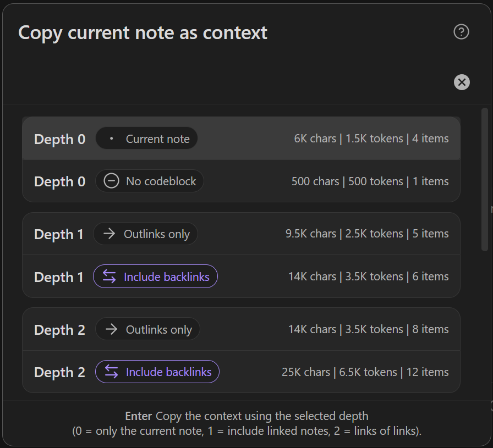This screenshot has height=448, width=493.
Task: Click the search field left of the X
Action: [231, 82]
